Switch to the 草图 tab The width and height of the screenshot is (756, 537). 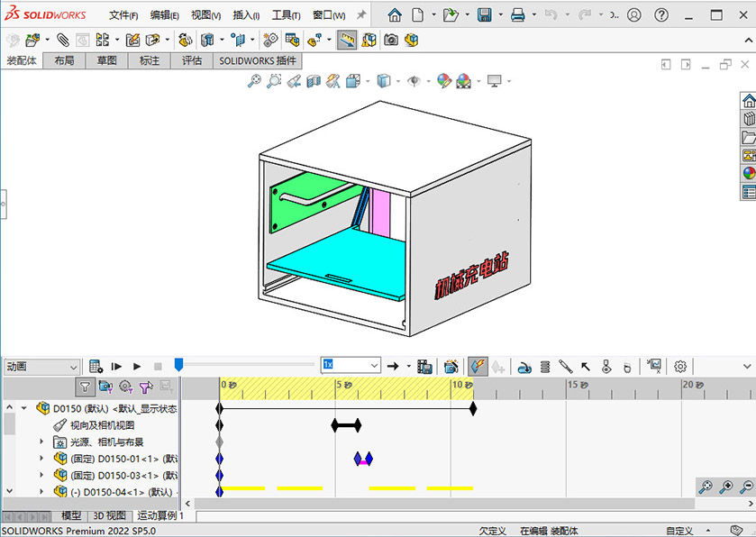[x=106, y=60]
